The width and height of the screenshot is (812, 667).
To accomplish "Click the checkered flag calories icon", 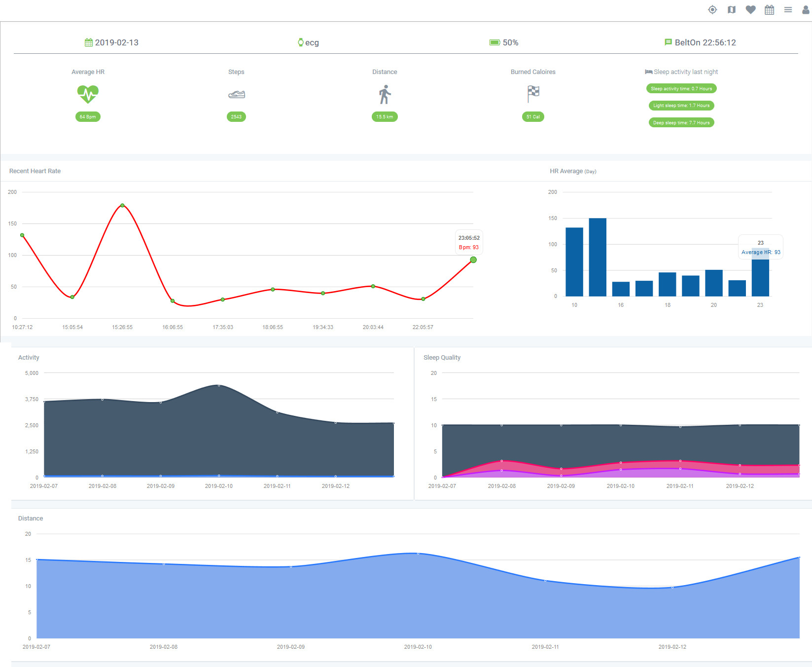I will point(533,94).
